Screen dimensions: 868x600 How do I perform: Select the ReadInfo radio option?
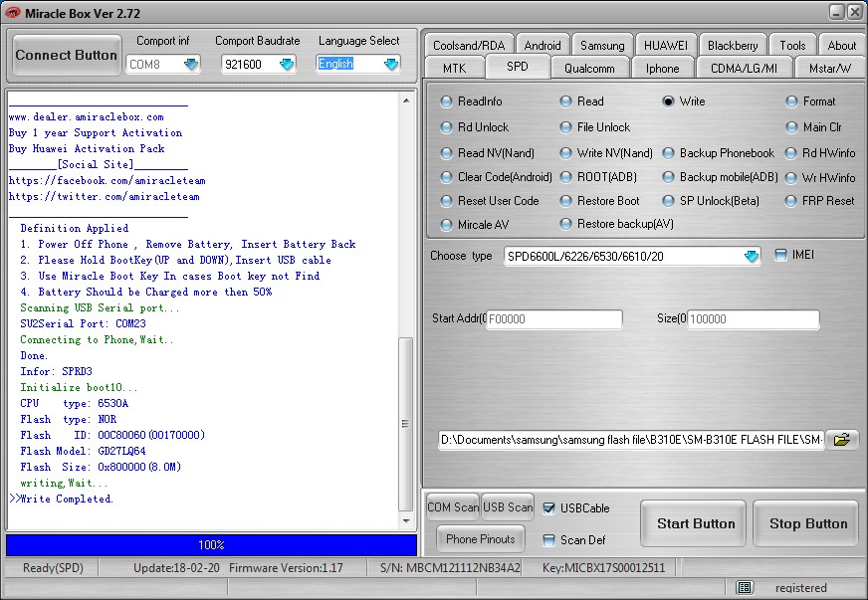(446, 101)
